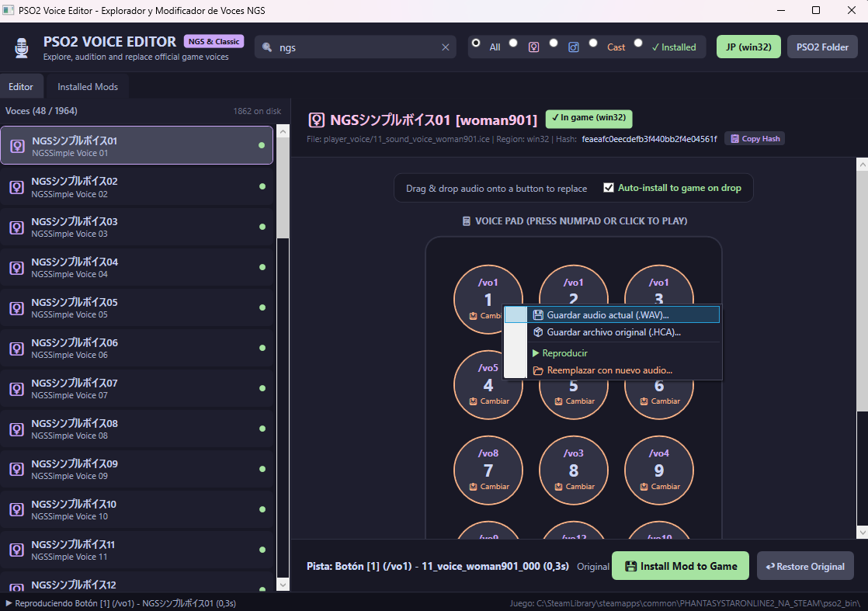Choose Reemplazar con nuevo audio menu entry
This screenshot has width=868, height=611.
(612, 370)
